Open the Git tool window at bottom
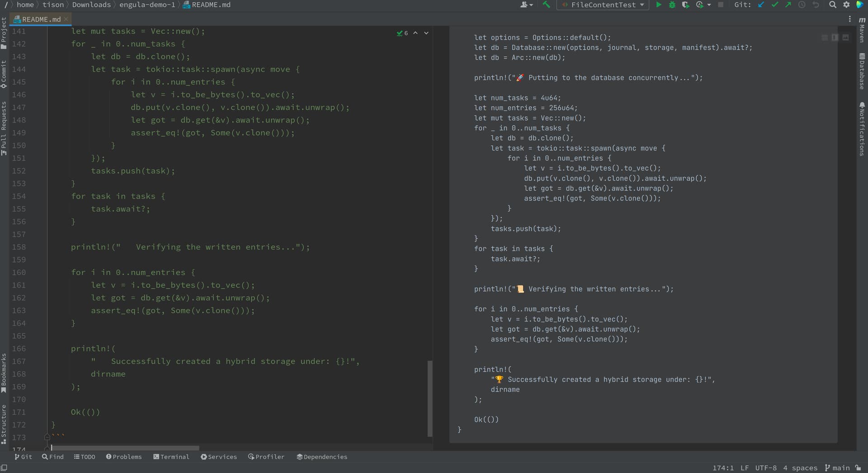Image resolution: width=868 pixels, height=473 pixels. (x=23, y=457)
